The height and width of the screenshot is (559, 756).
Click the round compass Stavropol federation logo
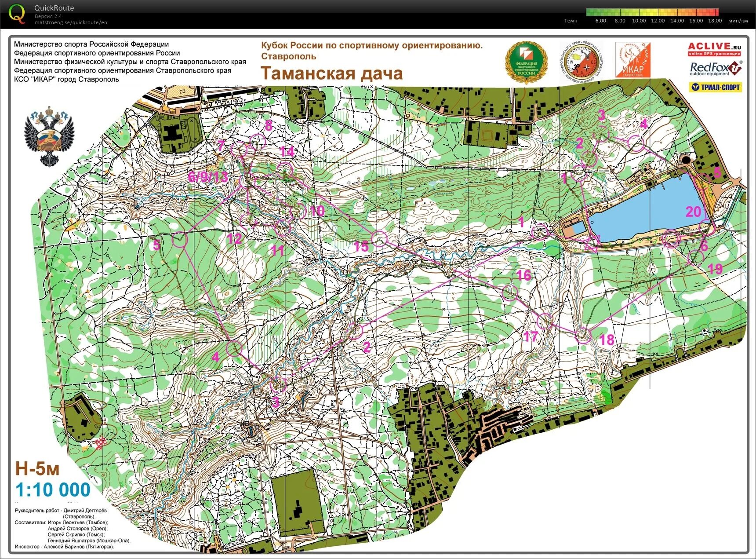click(x=581, y=62)
